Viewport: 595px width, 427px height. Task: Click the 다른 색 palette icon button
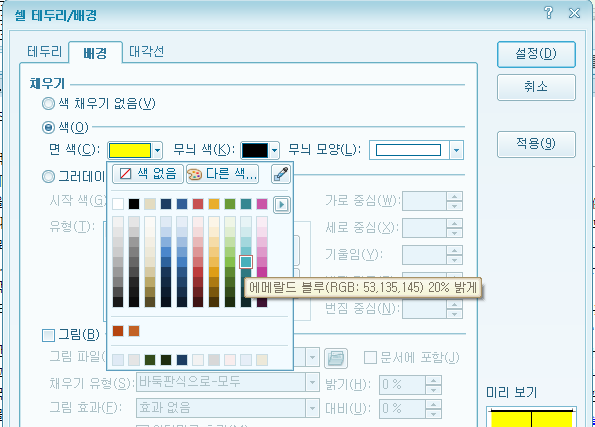tap(222, 174)
